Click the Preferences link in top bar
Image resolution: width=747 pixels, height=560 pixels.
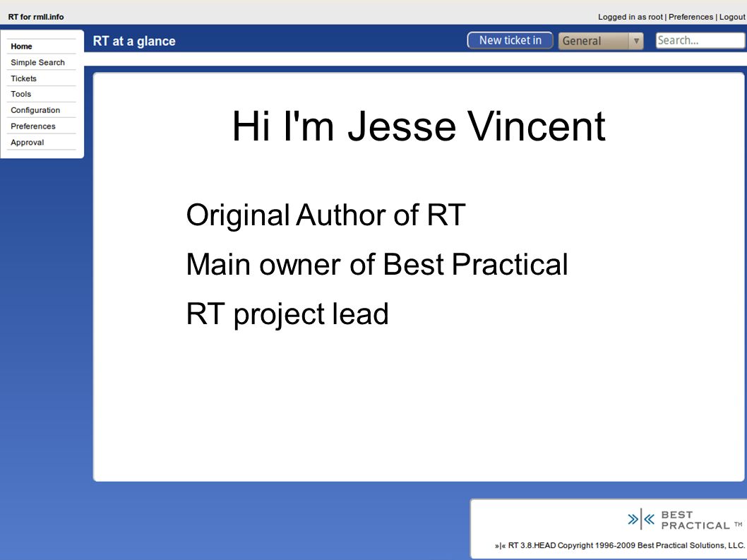[x=691, y=17]
